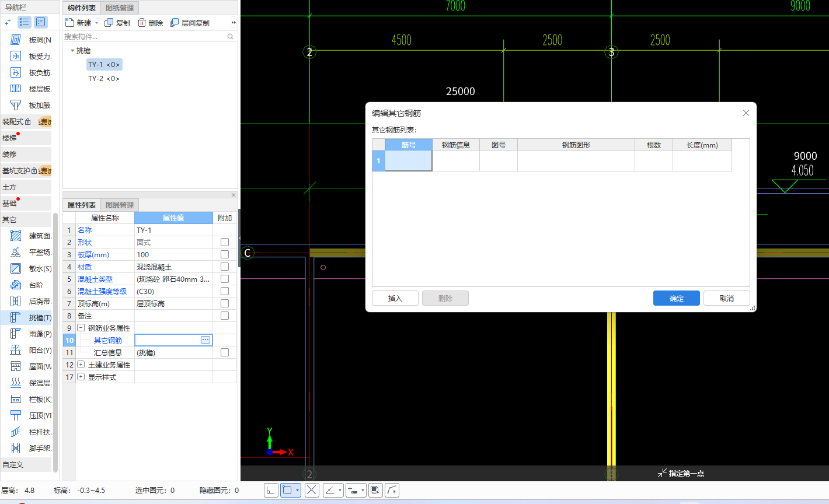Click 取消 in the 编辑其它钢筋 dialog
829x504 pixels.
(x=727, y=298)
